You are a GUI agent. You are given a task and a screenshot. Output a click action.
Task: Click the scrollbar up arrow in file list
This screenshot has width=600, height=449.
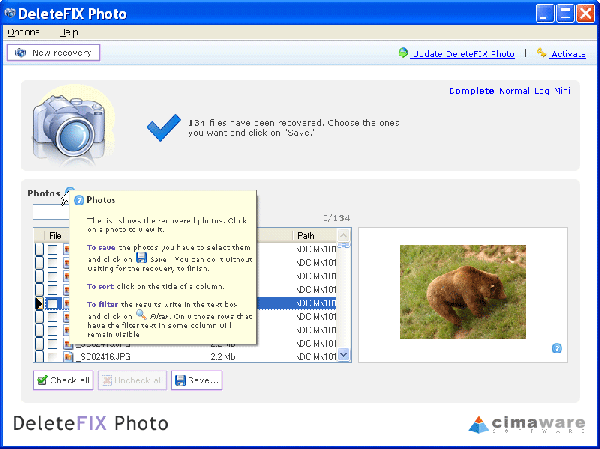(x=343, y=235)
